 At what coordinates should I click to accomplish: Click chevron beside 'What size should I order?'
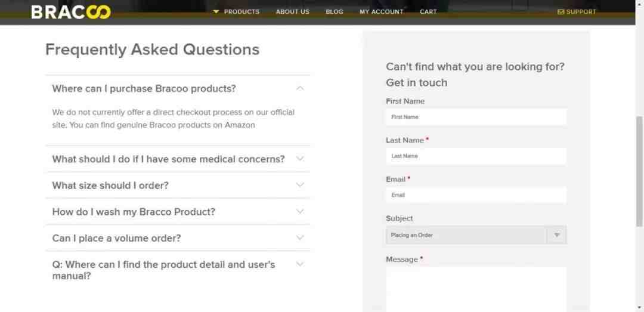point(300,185)
